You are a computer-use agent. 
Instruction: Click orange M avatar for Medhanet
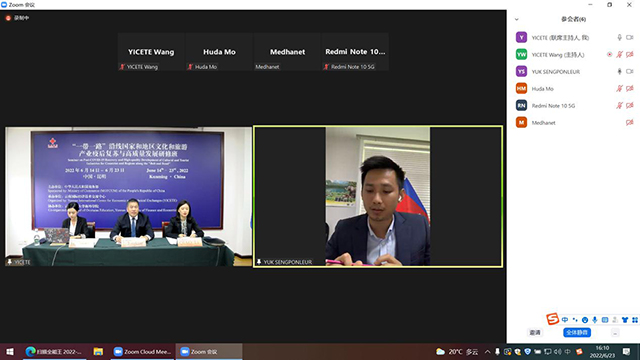point(521,122)
